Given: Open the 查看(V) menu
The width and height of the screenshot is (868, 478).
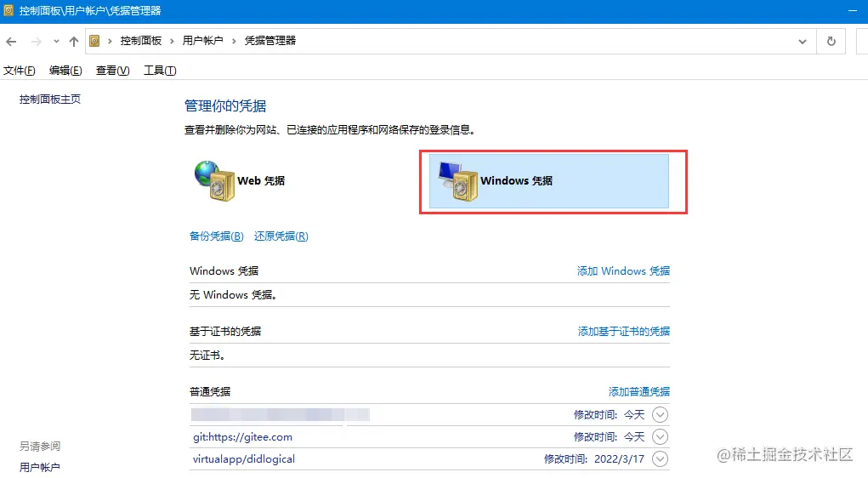Looking at the screenshot, I should [x=112, y=71].
